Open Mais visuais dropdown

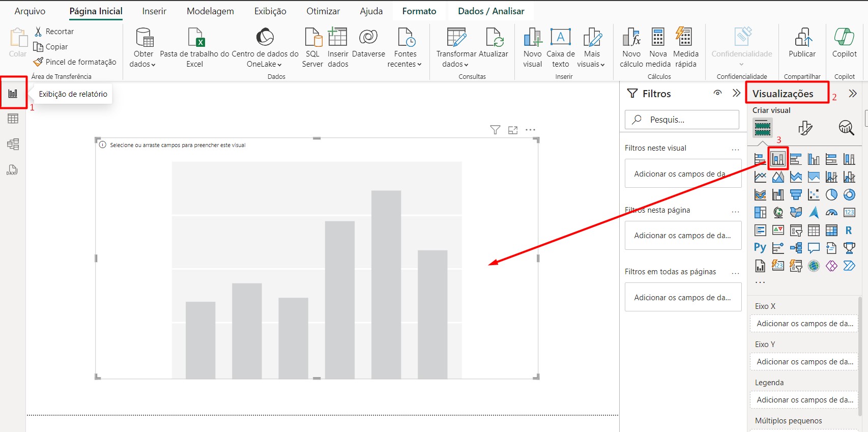click(x=592, y=48)
